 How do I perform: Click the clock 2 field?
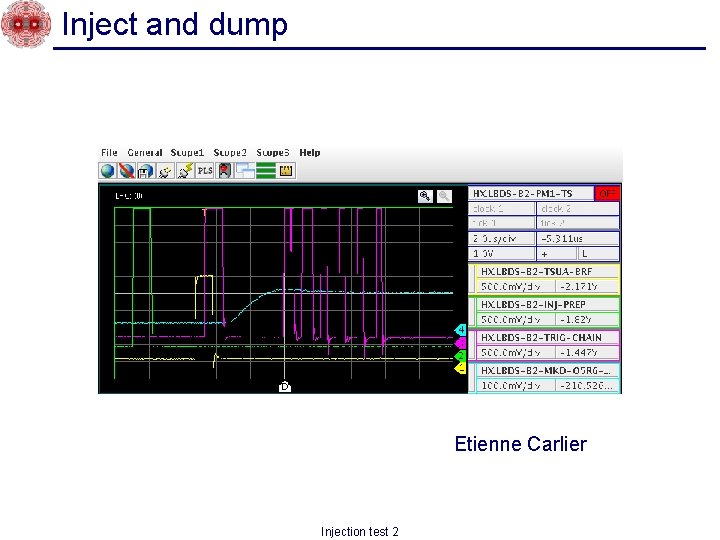[578, 208]
